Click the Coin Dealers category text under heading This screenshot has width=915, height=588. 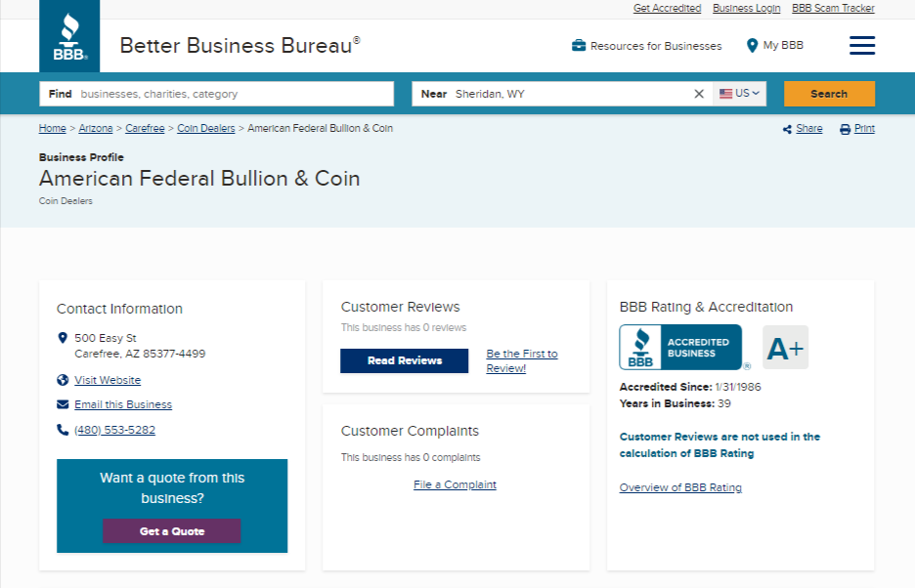click(65, 201)
